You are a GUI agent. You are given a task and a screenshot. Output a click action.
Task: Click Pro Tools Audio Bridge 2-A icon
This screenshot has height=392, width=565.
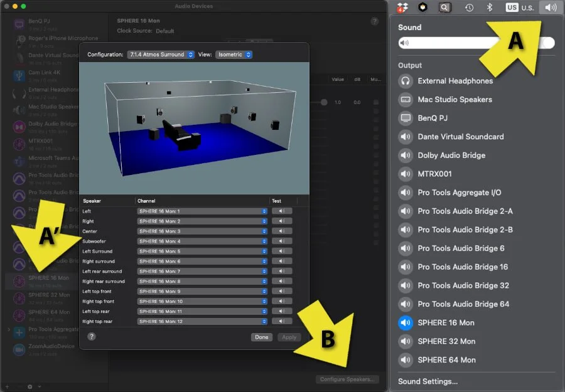pos(406,211)
